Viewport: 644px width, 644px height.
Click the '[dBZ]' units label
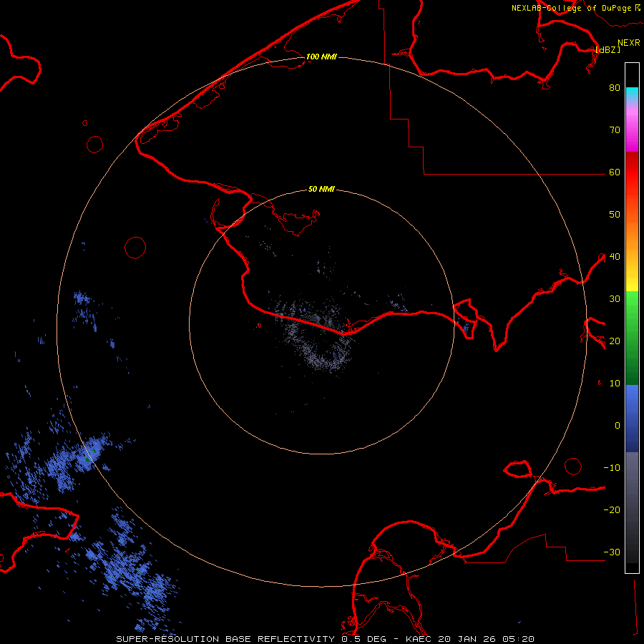pyautogui.click(x=608, y=49)
